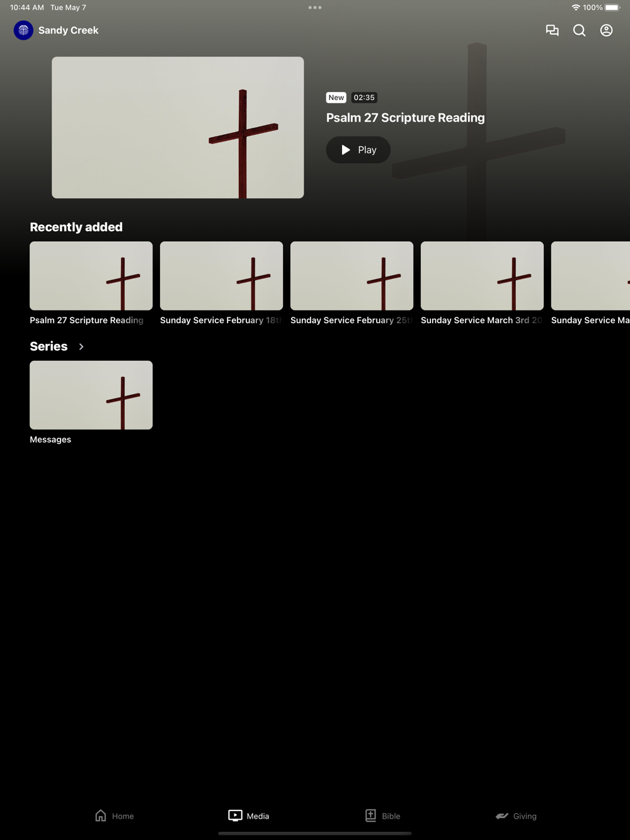
Task: Open the featured Psalm 27 cross image
Action: pyautogui.click(x=178, y=128)
